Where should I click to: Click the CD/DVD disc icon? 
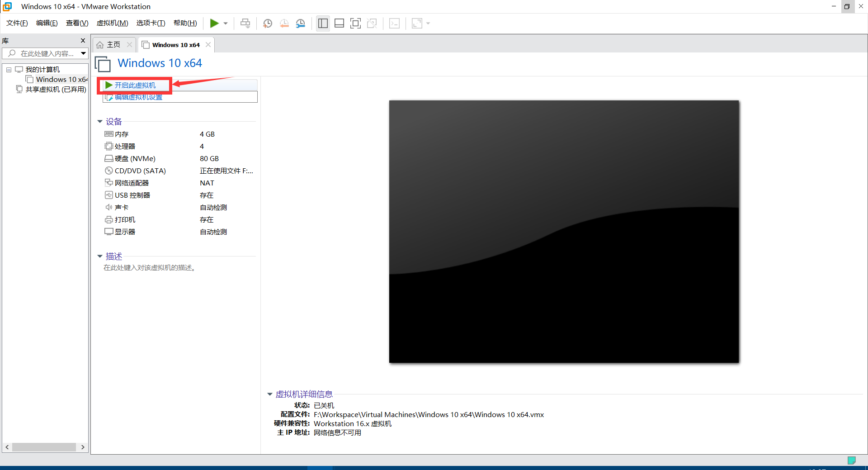tap(108, 171)
